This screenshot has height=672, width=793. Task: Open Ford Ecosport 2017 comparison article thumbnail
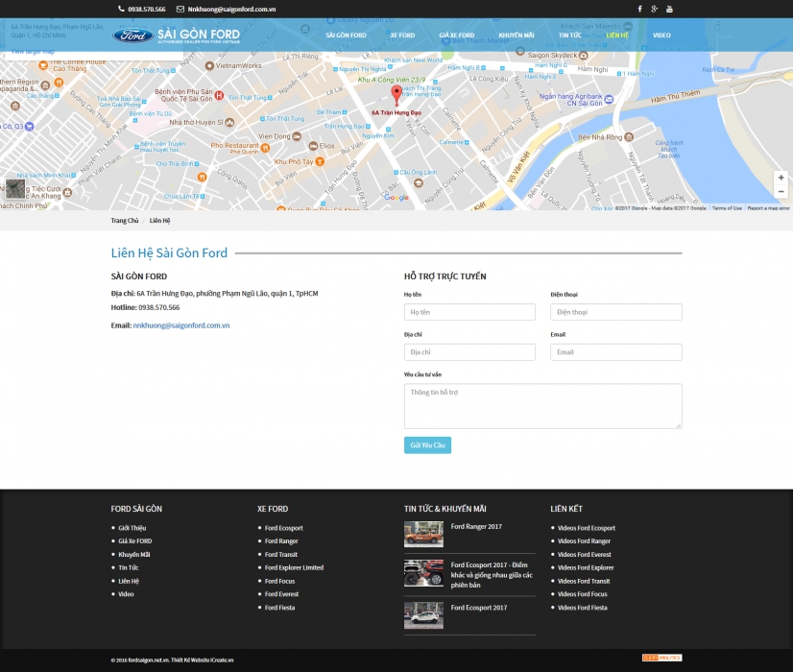pyautogui.click(x=423, y=573)
